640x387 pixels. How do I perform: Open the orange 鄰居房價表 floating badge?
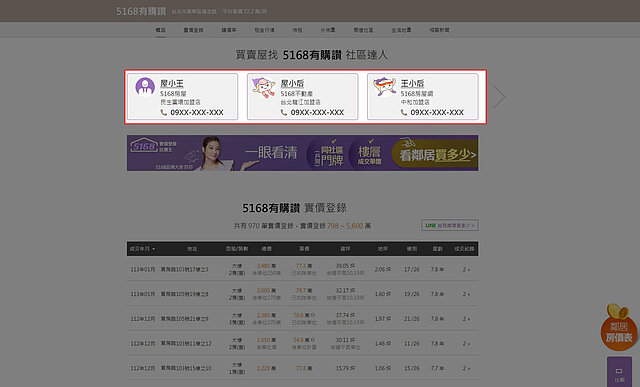coord(619,327)
